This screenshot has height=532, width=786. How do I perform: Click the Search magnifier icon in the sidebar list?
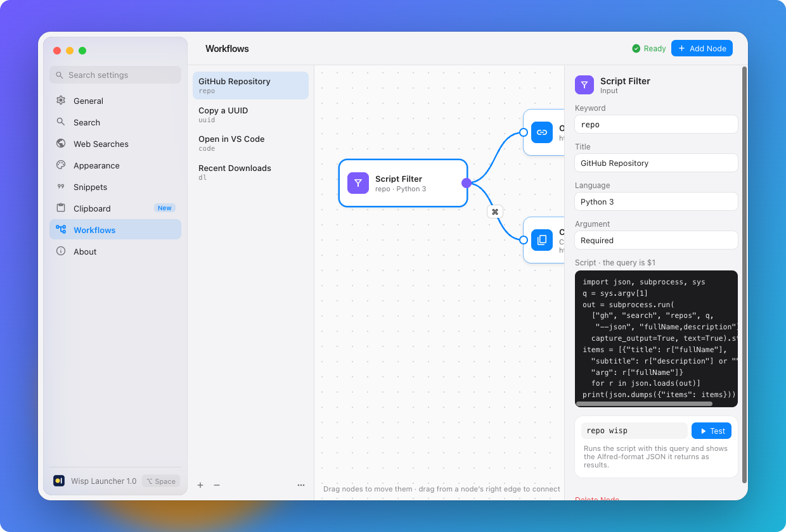(61, 122)
